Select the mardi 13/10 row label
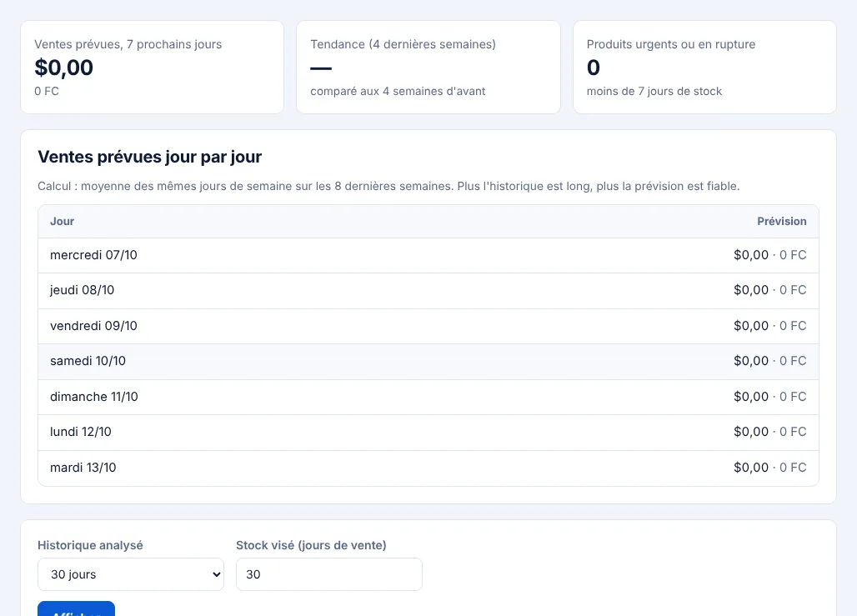Image resolution: width=857 pixels, height=616 pixels. point(83,468)
